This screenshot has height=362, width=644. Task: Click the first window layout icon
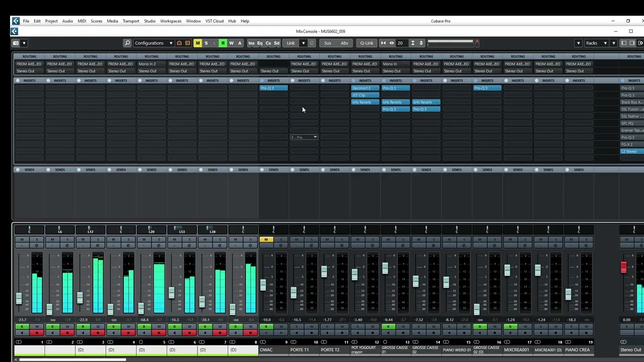pyautogui.click(x=624, y=43)
